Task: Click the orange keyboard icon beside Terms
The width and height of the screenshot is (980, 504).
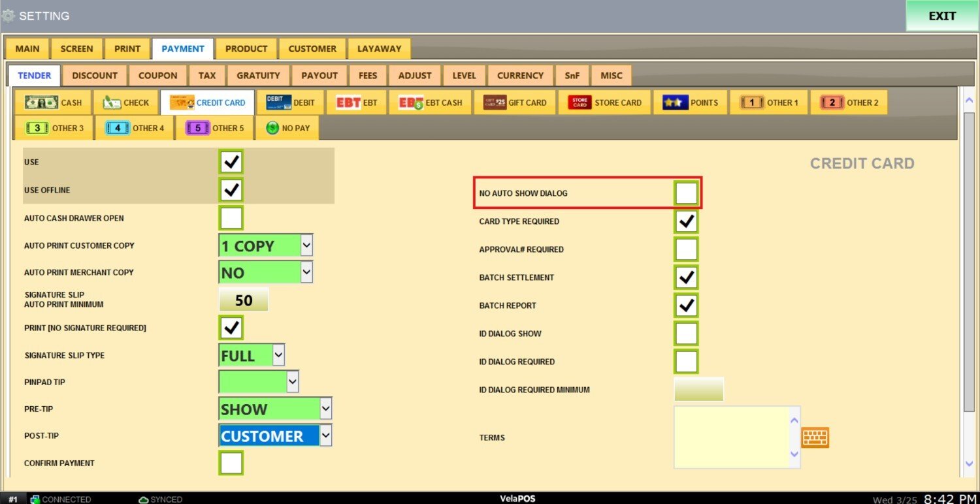Action: tap(815, 437)
